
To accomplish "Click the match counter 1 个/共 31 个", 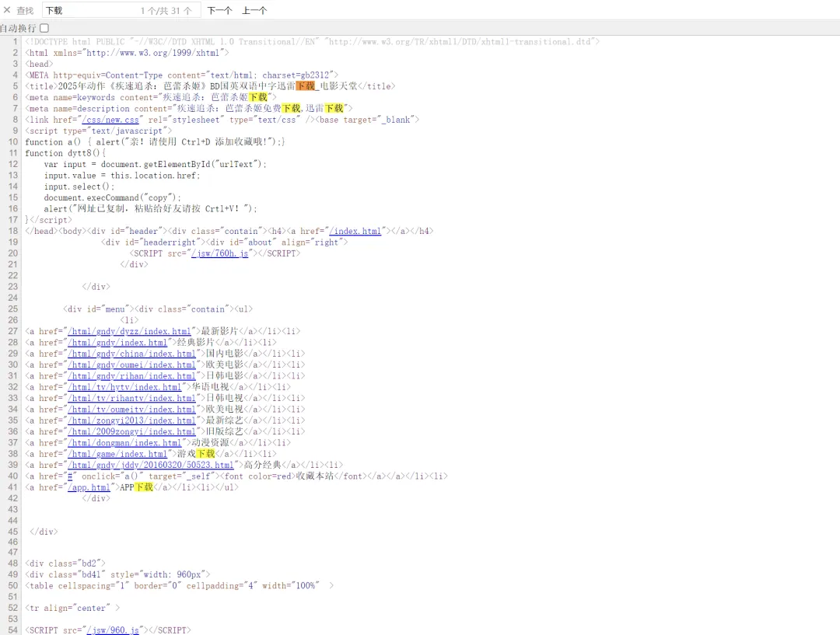I will (166, 11).
